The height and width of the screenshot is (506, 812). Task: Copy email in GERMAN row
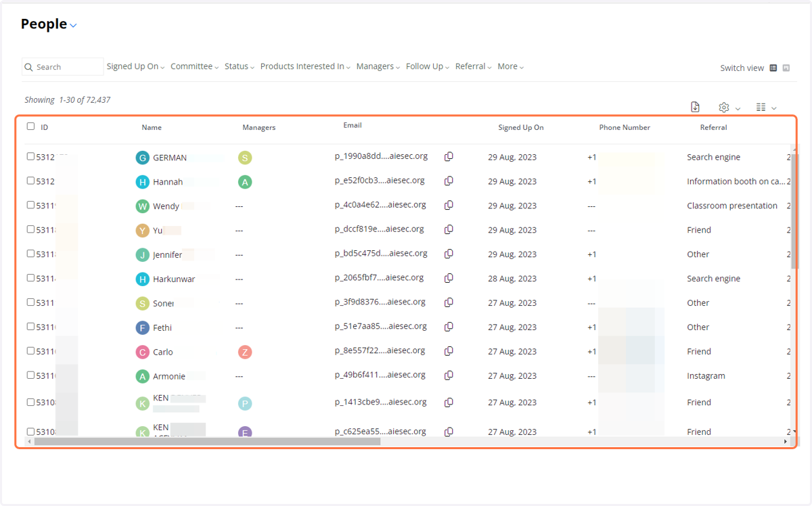449,156
